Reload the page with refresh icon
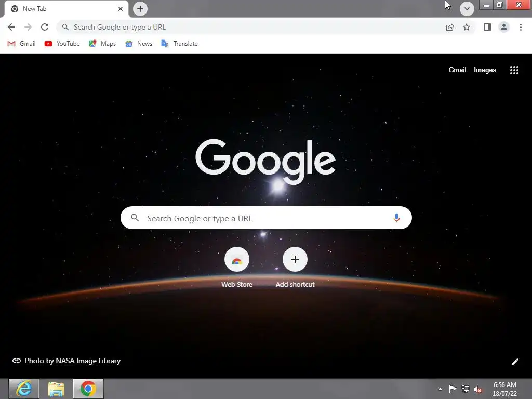Screen dimensions: 532x399 click(x=45, y=27)
